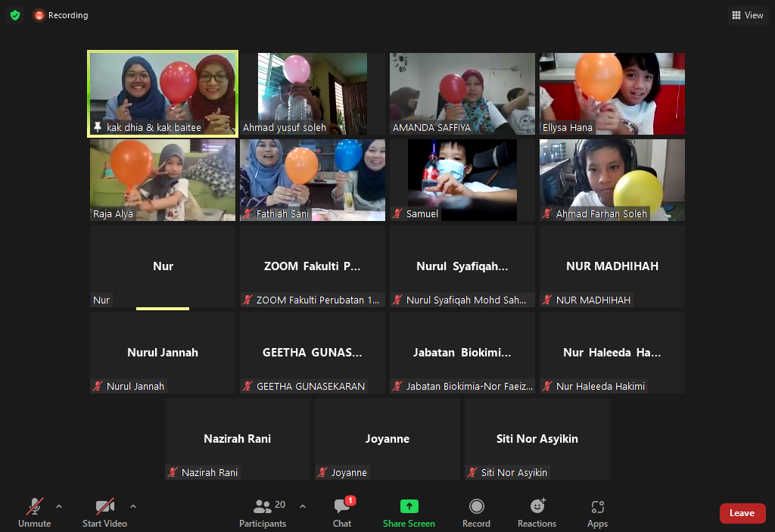Screen dimensions: 775x532
Task: Click the green security shield icon
Action: pyautogui.click(x=15, y=14)
